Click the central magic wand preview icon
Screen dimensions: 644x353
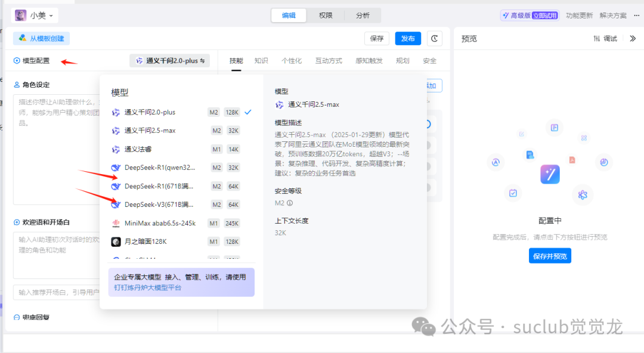coord(550,174)
